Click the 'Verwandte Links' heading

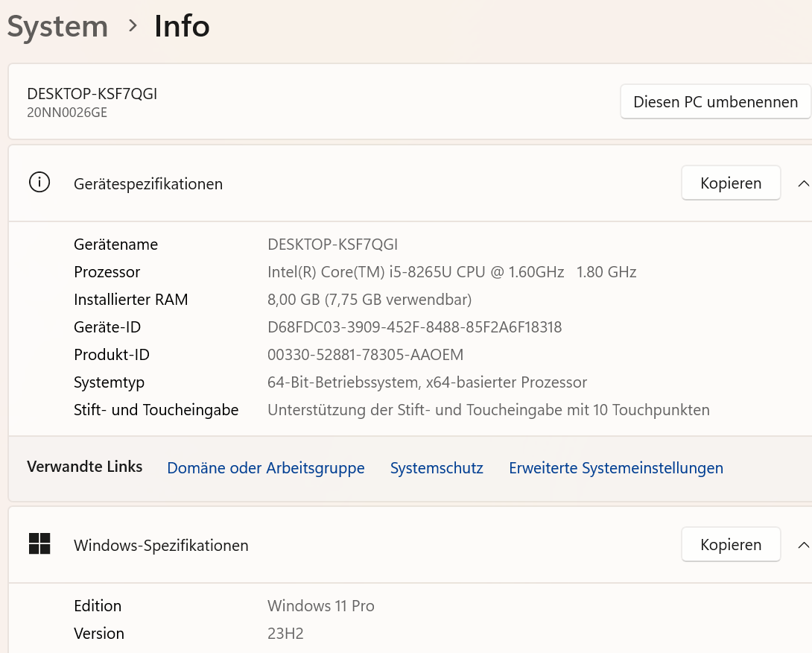coord(84,467)
